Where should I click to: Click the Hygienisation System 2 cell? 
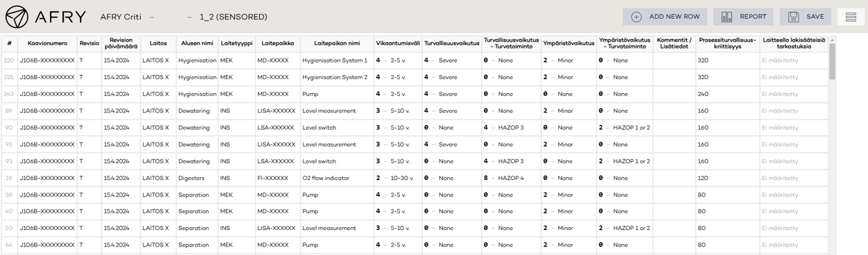(337, 77)
